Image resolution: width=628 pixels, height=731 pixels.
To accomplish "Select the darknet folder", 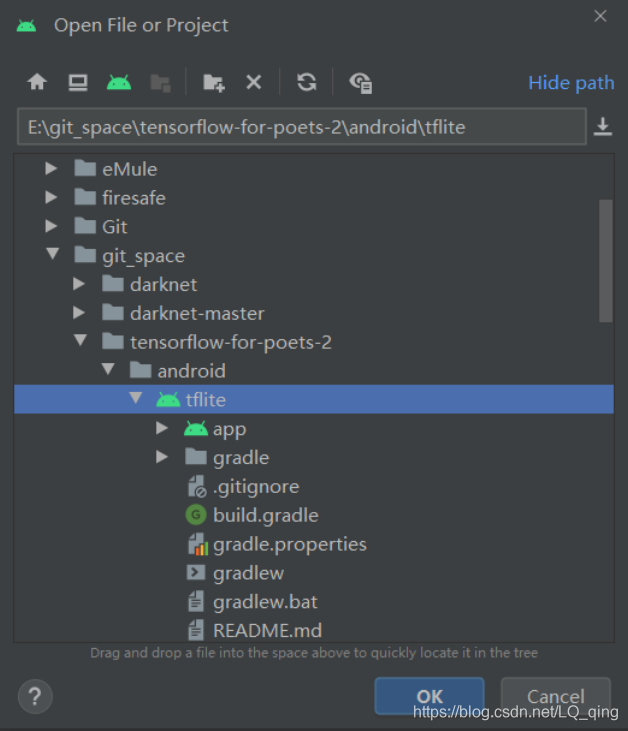I will tap(314, 284).
